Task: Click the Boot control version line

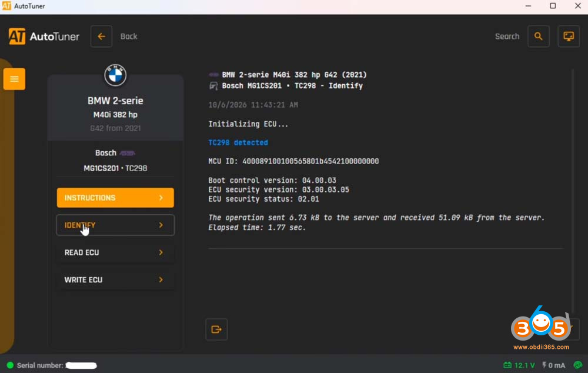Action: 272,181
